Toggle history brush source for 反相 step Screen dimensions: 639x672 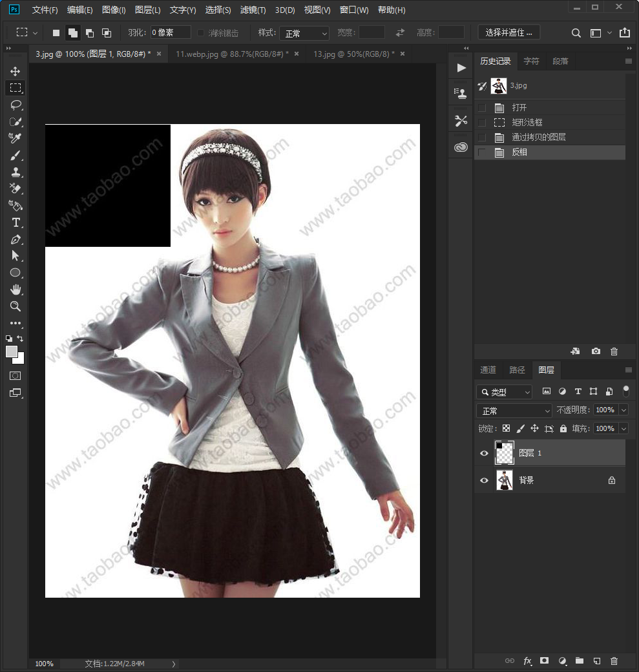(482, 152)
